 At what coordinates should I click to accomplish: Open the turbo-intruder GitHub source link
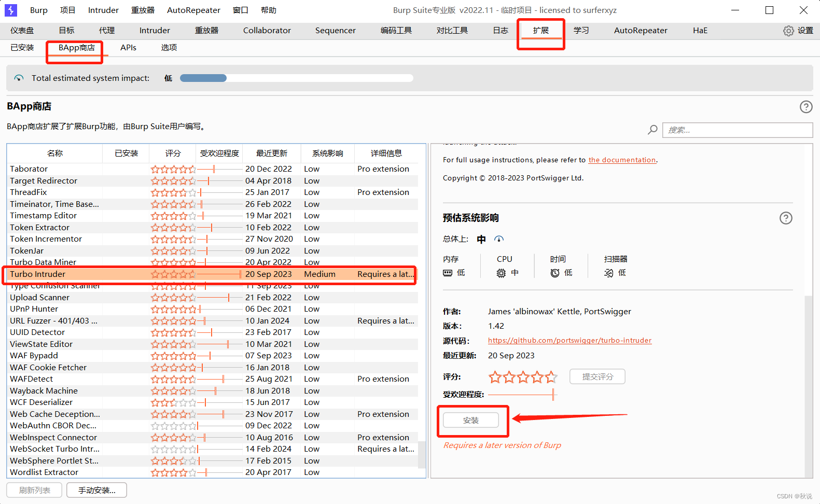coord(569,341)
